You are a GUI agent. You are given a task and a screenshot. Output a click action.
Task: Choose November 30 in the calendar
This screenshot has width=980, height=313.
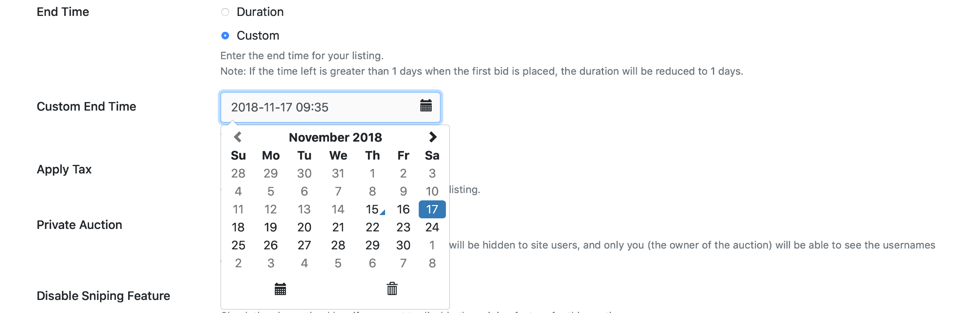coord(403,245)
